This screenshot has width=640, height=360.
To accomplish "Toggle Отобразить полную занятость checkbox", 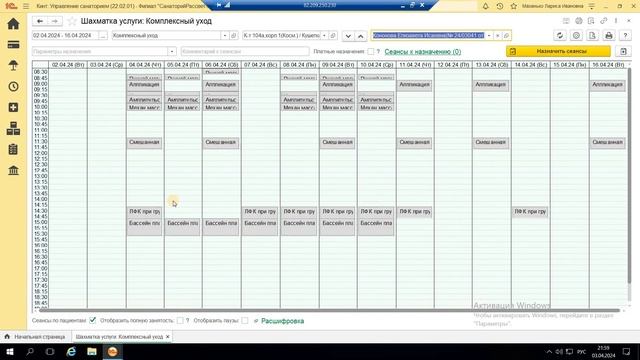I will 180,320.
